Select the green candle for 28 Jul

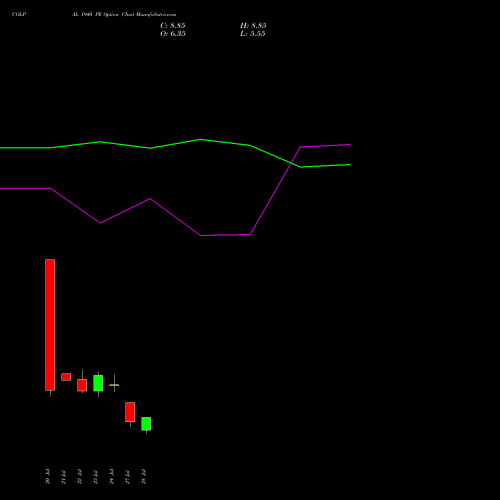(x=146, y=424)
